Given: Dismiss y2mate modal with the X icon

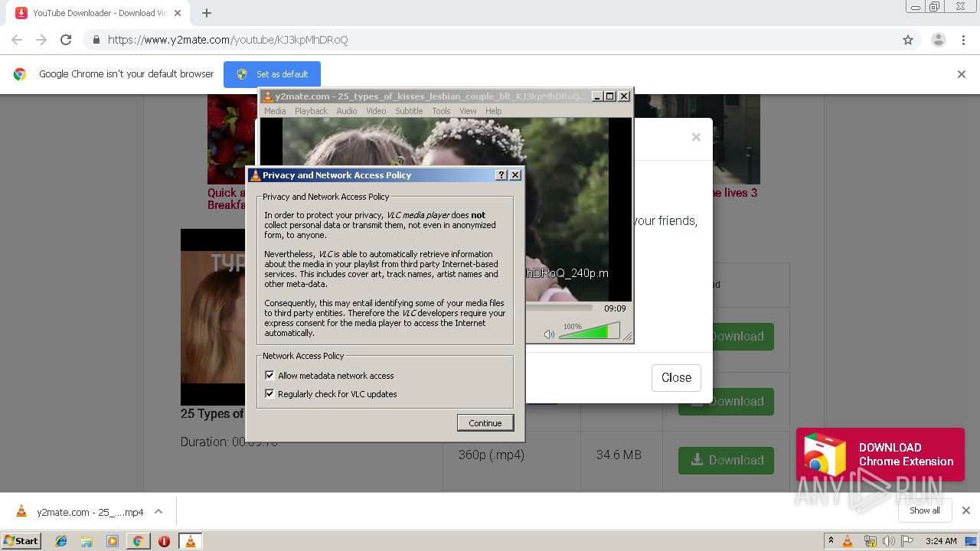Looking at the screenshot, I should click(x=696, y=137).
